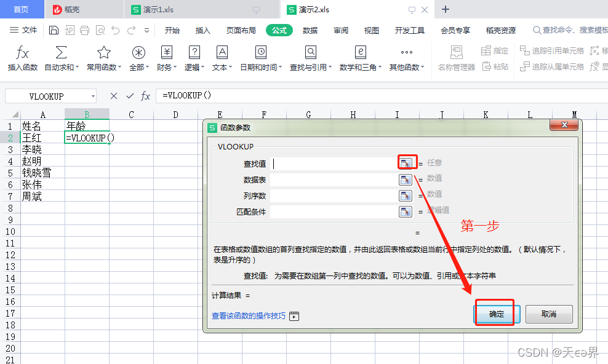Screen dimensions: 608x364
Task: Select row 3 header
Action: (10, 149)
